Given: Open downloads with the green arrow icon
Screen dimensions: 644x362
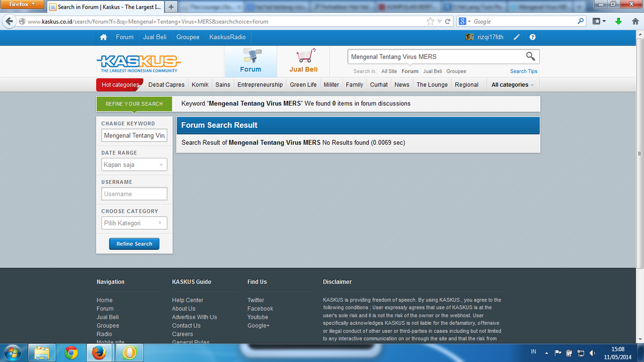Looking at the screenshot, I should [619, 22].
